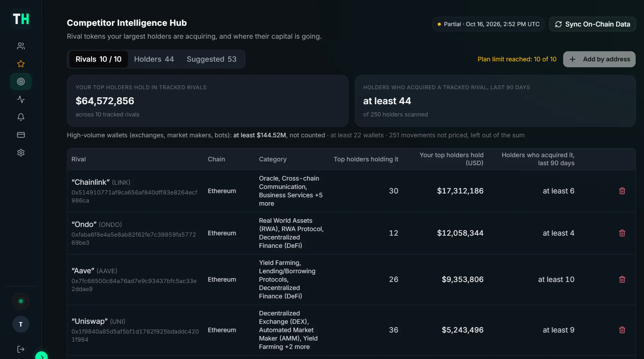
Task: Click Holders who acquired it column header
Action: 538,159
